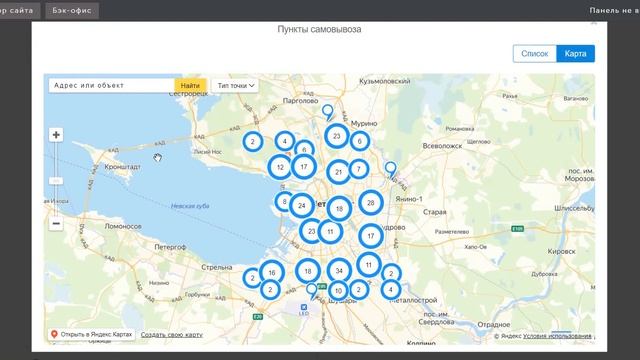Click the Стрельна map label
The width and height of the screenshot is (640, 360).
[x=217, y=267]
